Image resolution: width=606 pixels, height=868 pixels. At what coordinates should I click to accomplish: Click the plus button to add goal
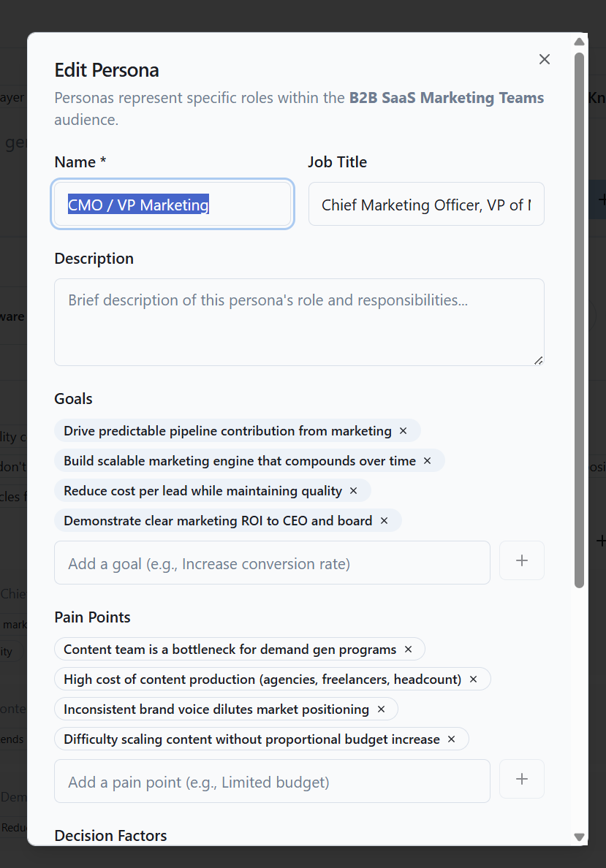coord(521,560)
